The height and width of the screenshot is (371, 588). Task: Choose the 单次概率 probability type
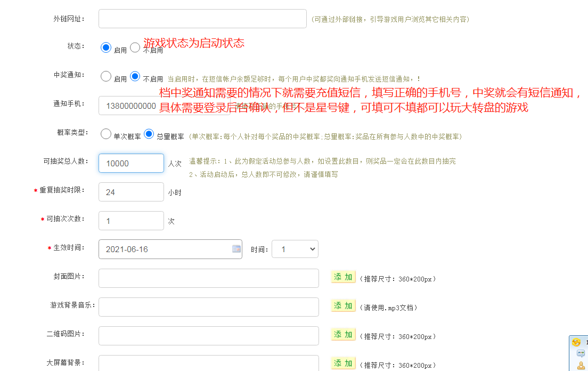coord(106,134)
